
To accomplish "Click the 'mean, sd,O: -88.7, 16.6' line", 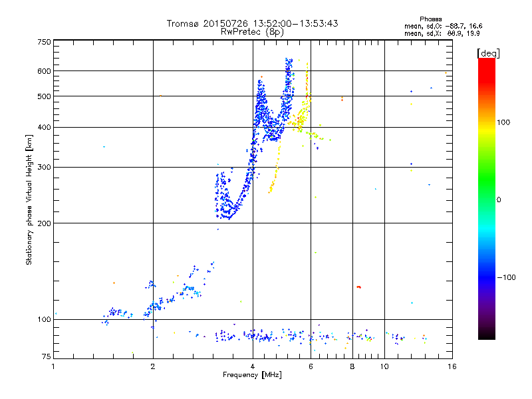I will click(443, 26).
